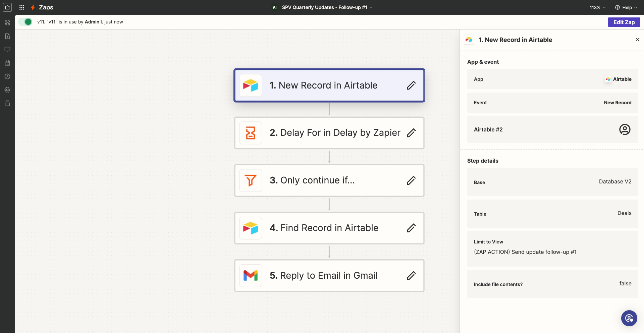The width and height of the screenshot is (644, 333).
Task: Edit Only continue if step pencil icon
Action: point(411,180)
